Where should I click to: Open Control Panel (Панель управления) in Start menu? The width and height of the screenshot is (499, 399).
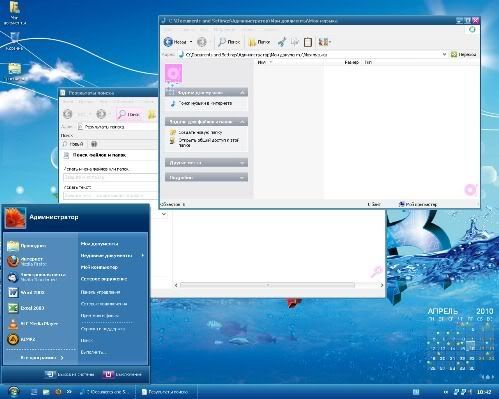[100, 292]
